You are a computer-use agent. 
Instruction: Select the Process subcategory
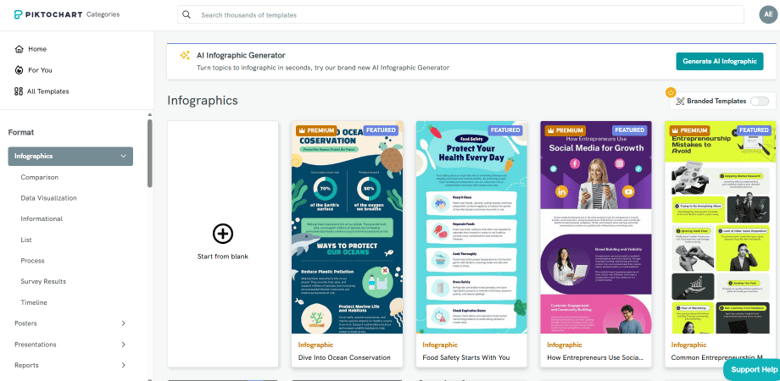pos(32,261)
